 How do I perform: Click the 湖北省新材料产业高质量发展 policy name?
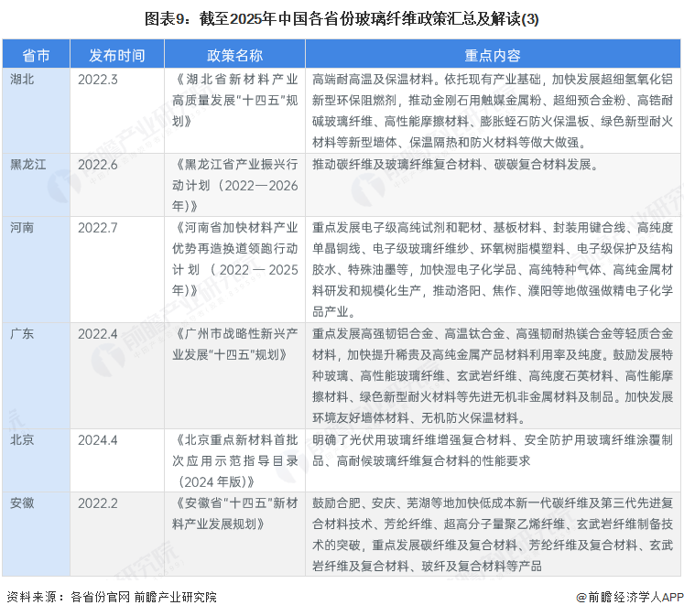234,101
